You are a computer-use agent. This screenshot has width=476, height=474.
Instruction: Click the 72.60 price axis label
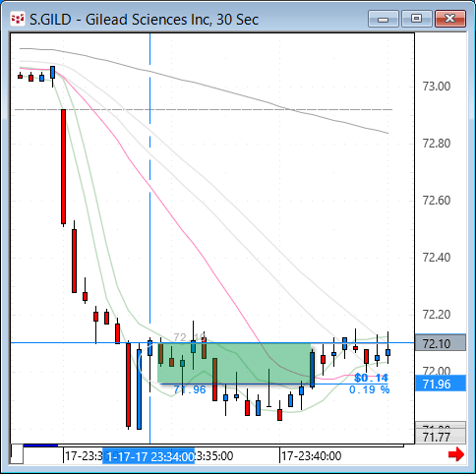(x=437, y=201)
